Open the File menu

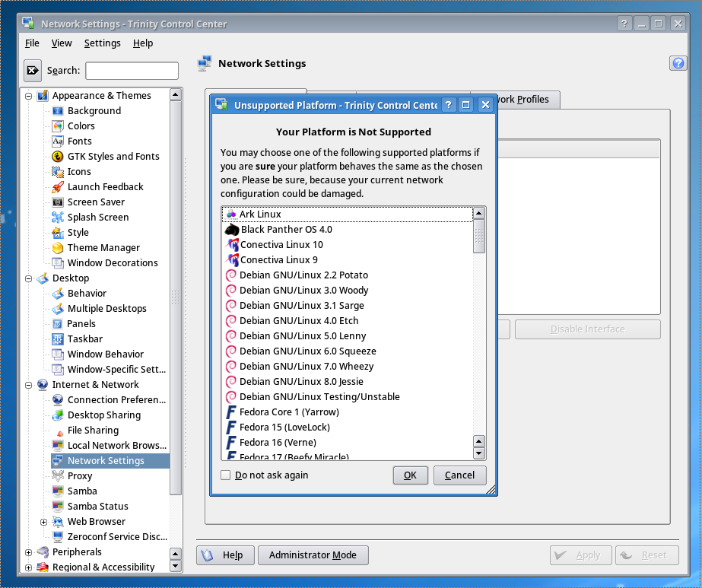point(32,43)
